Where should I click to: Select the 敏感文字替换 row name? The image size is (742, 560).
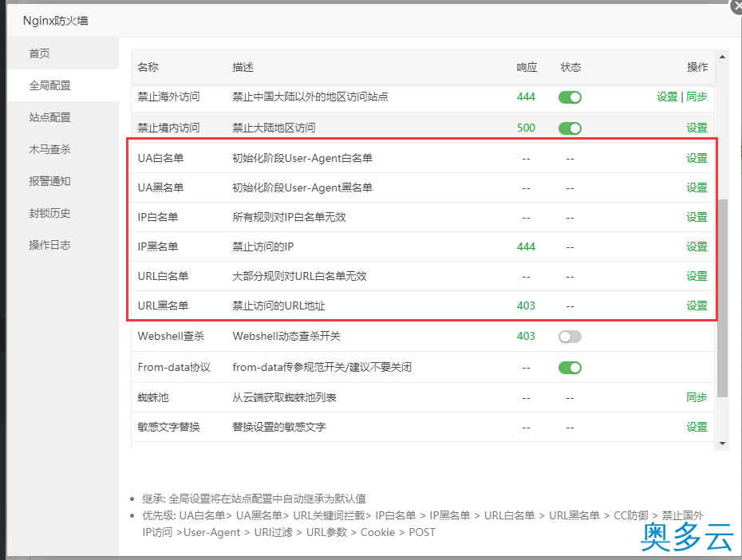pyautogui.click(x=168, y=427)
